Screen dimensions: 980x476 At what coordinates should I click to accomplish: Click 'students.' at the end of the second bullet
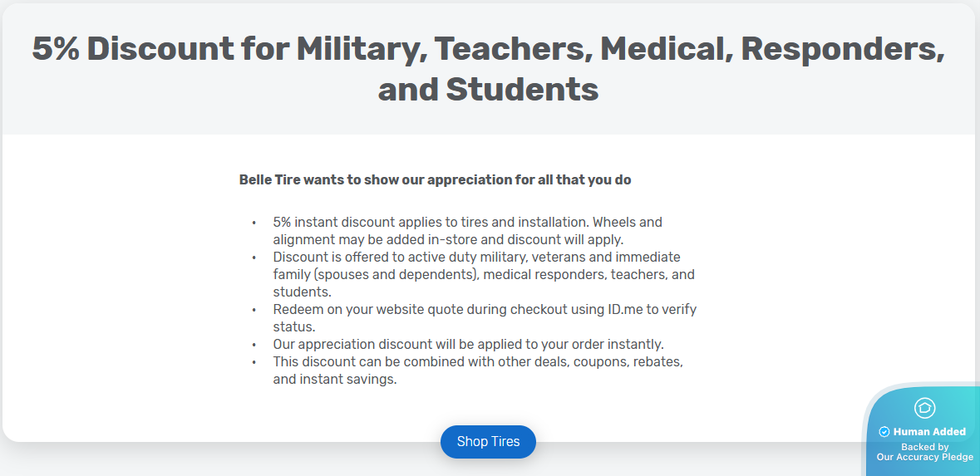pos(303,292)
